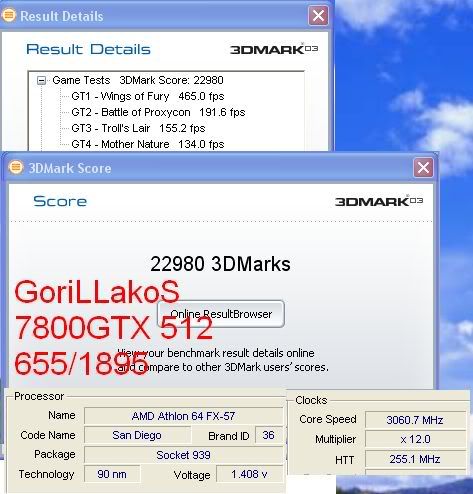The image size is (473, 494).
Task: Click the Code Name field San Diego
Action: 137,435
